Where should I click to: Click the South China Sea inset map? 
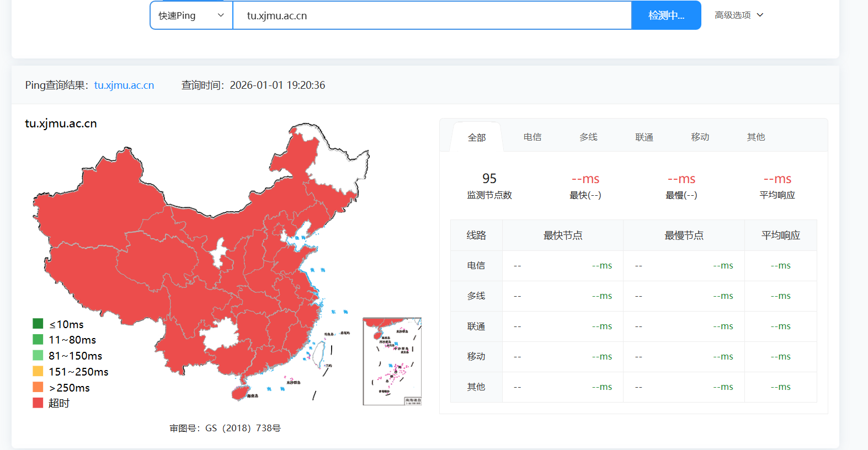392,361
